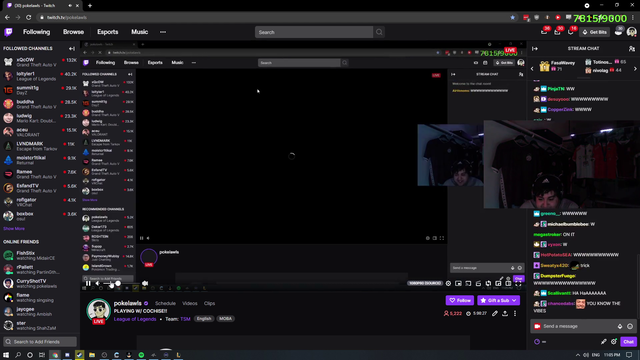The width and height of the screenshot is (640, 360).
Task: Open the whispers speech bubble icon
Action: coord(571,32)
